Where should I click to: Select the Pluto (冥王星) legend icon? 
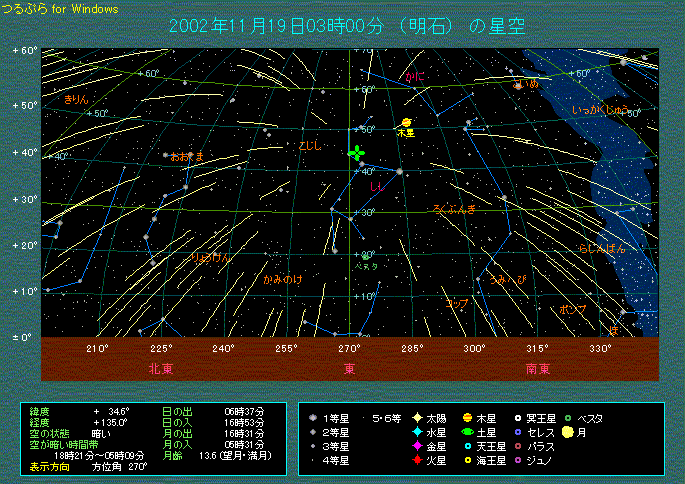click(x=517, y=418)
